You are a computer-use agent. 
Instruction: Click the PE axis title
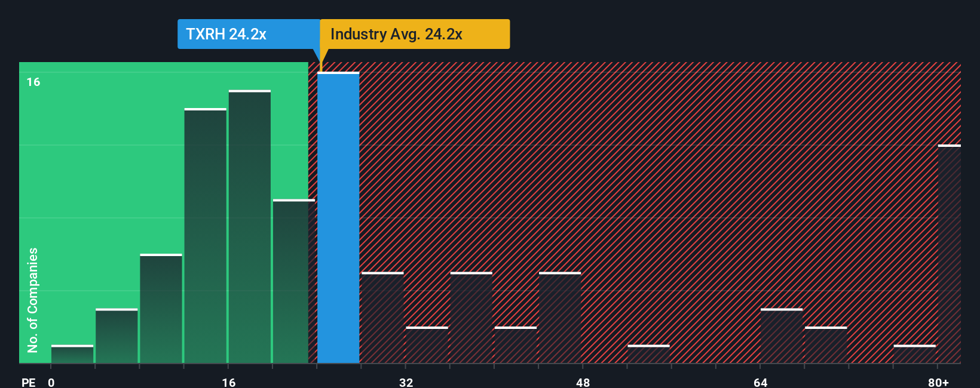(x=29, y=382)
